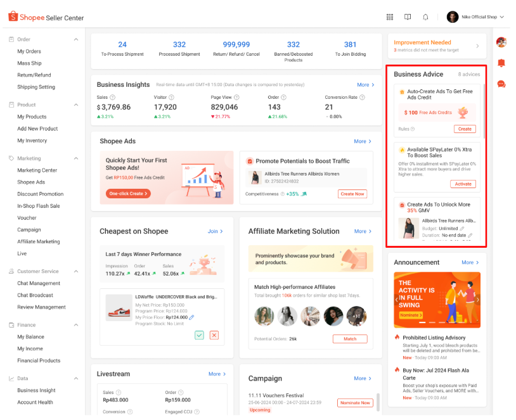
Task: Edit the Budget Unlimited pencil icon
Action: click(462, 229)
